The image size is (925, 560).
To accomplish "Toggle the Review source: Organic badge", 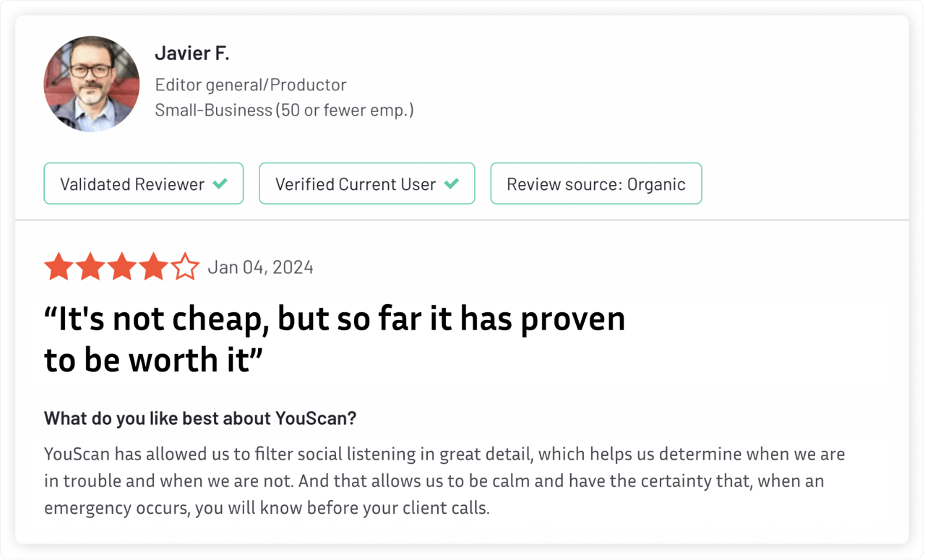I will [595, 184].
